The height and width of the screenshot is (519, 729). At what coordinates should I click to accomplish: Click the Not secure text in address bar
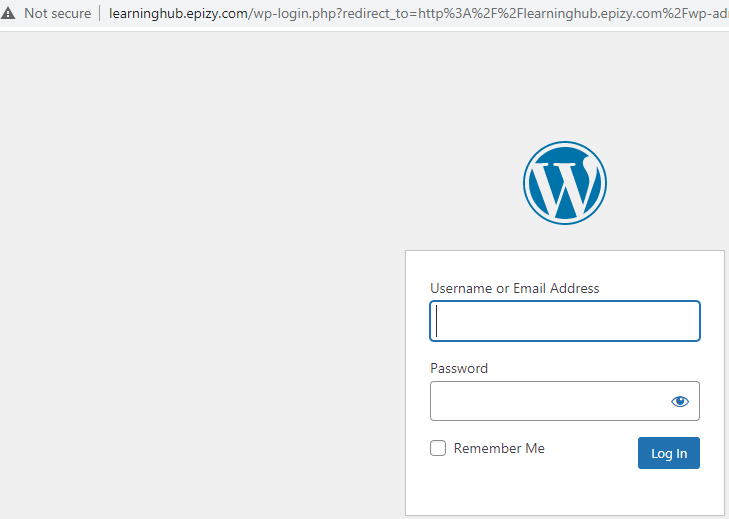tap(58, 13)
